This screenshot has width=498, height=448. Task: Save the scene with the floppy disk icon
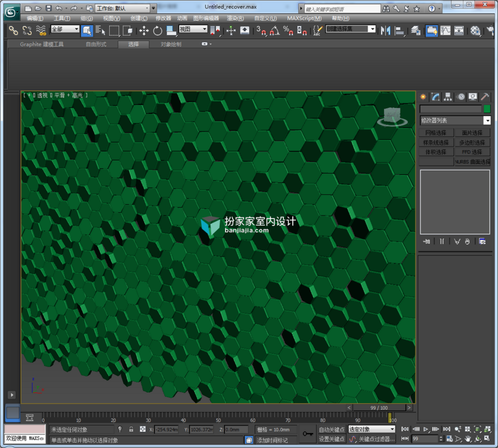pyautogui.click(x=48, y=8)
